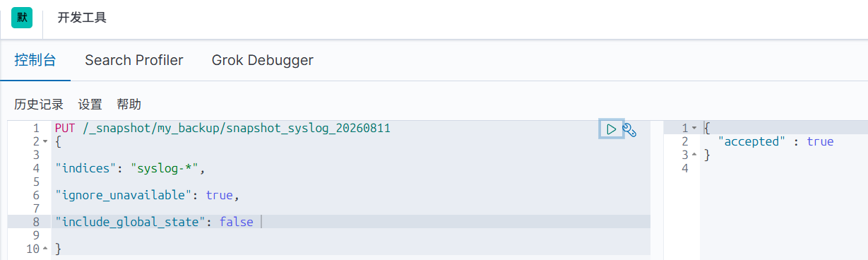Image resolution: width=868 pixels, height=260 pixels.
Task: Run the request with the play icon
Action: click(x=611, y=129)
